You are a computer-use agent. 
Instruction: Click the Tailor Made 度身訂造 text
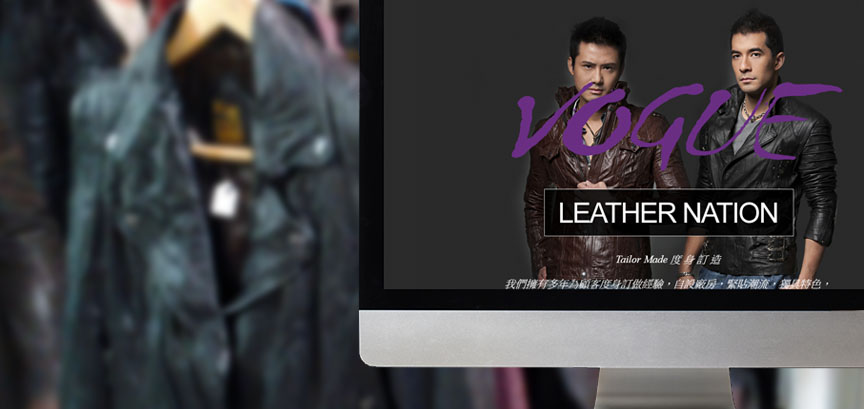tap(668, 259)
